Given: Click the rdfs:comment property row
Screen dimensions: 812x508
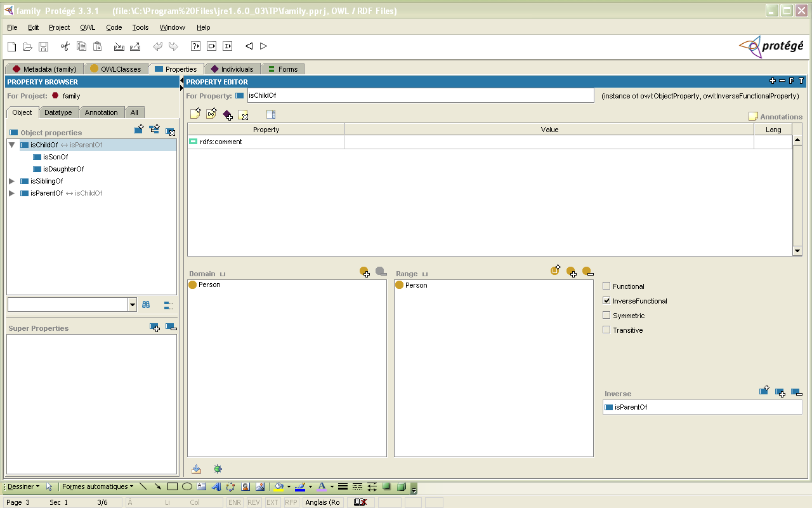Looking at the screenshot, I should click(489, 142).
